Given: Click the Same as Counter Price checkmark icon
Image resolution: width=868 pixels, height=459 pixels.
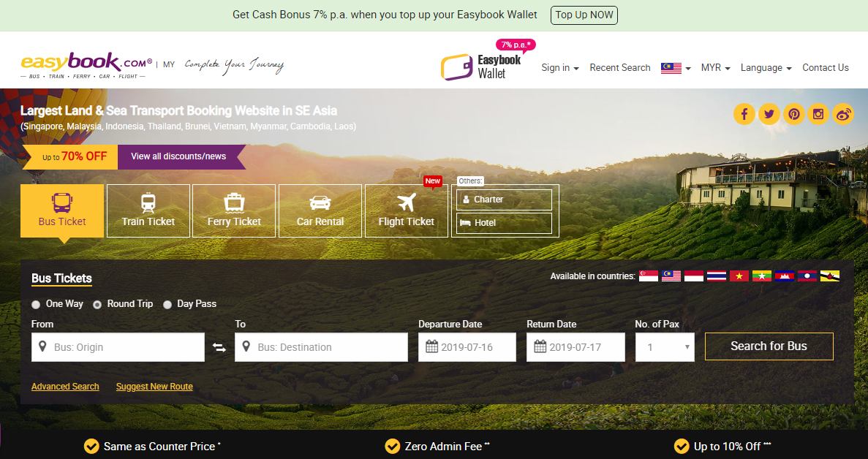Looking at the screenshot, I should point(91,447).
